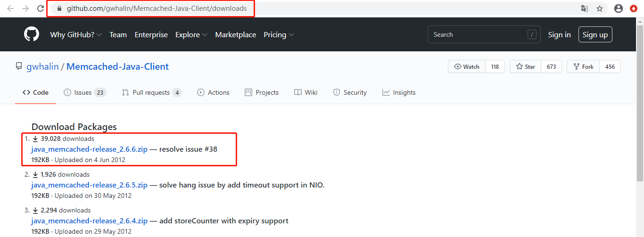The image size is (644, 237).
Task: Click the Watch button
Action: (x=467, y=66)
